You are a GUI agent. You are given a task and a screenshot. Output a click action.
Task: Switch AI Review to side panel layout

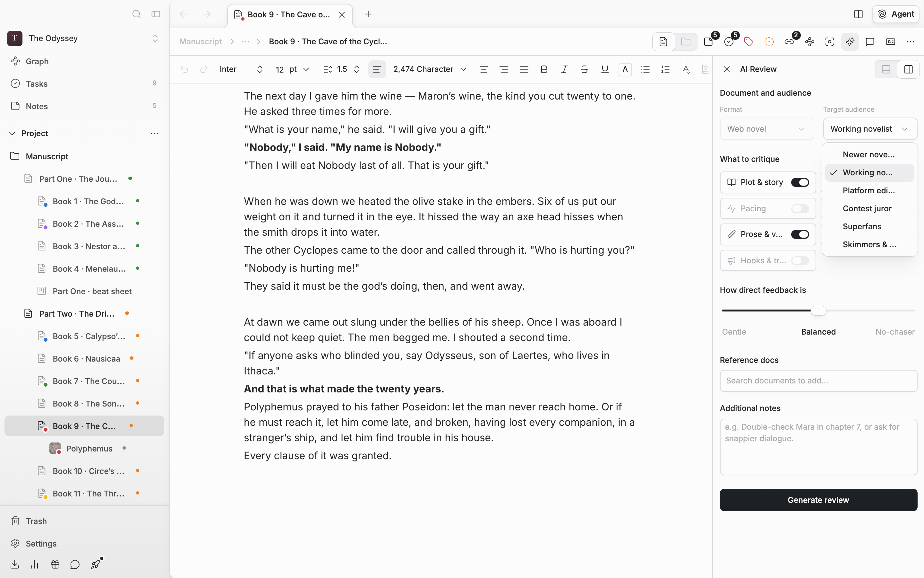(908, 69)
